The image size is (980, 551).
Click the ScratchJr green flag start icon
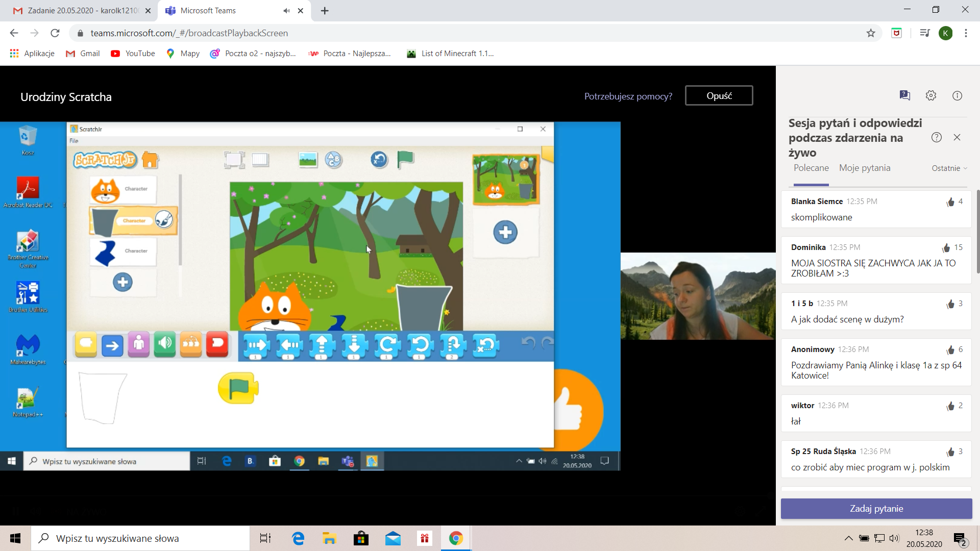405,160
